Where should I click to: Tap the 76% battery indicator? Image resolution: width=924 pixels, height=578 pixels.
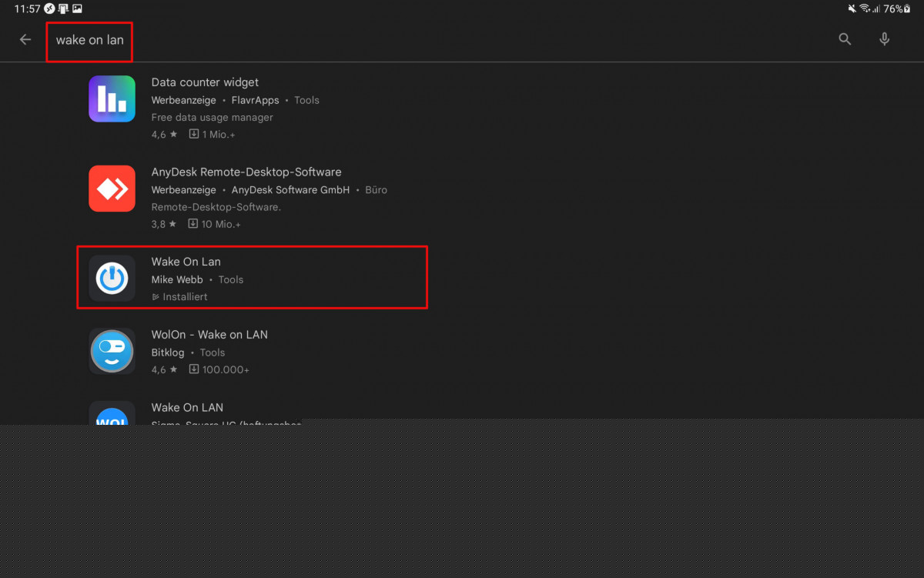pos(897,8)
